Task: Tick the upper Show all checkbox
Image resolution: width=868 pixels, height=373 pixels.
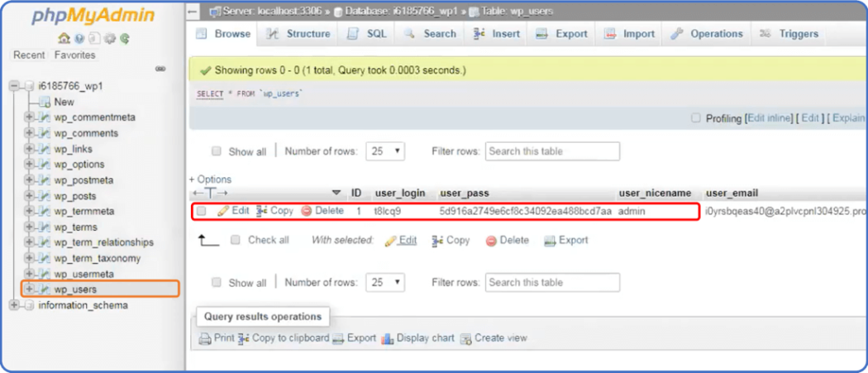Action: 217,151
